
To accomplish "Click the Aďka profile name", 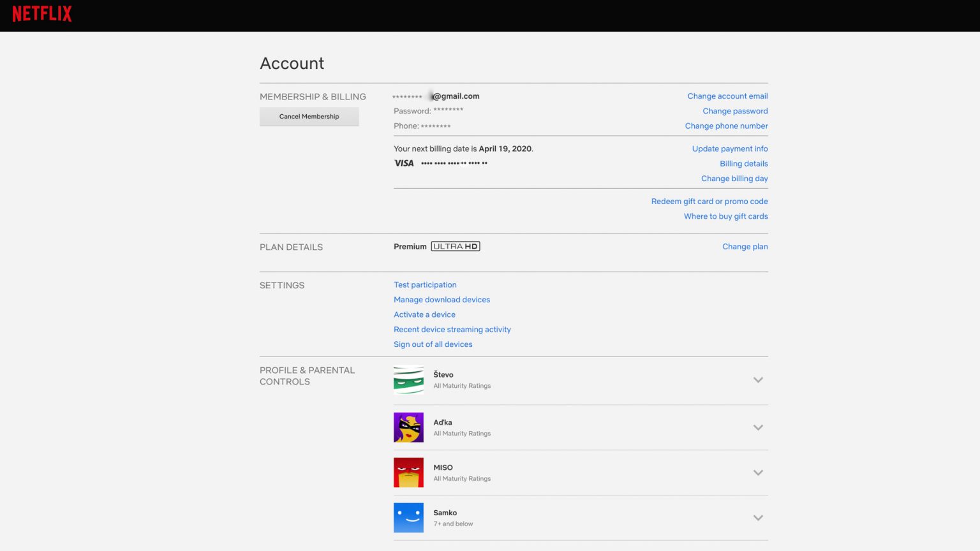I will pyautogui.click(x=443, y=422).
